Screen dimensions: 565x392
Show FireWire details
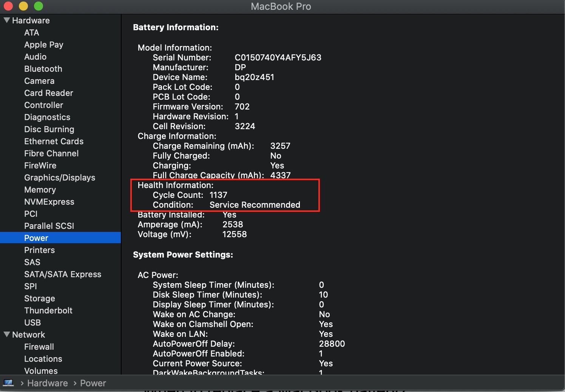pos(40,165)
